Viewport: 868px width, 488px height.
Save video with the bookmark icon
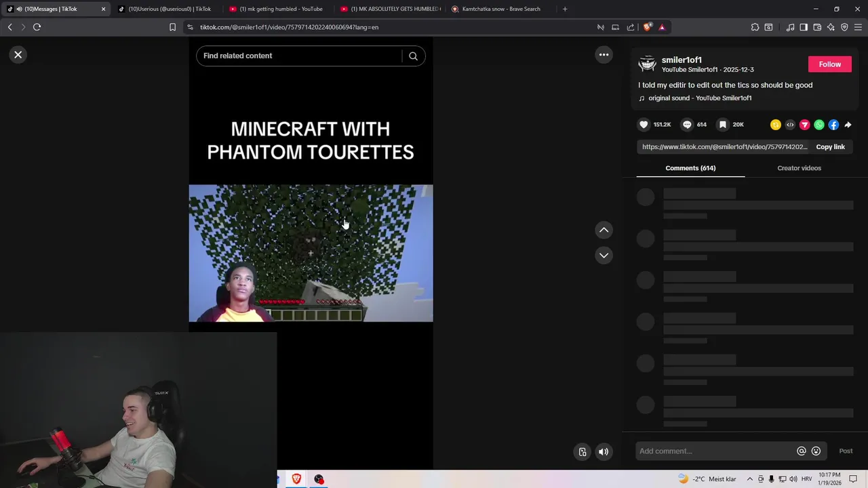coord(723,125)
